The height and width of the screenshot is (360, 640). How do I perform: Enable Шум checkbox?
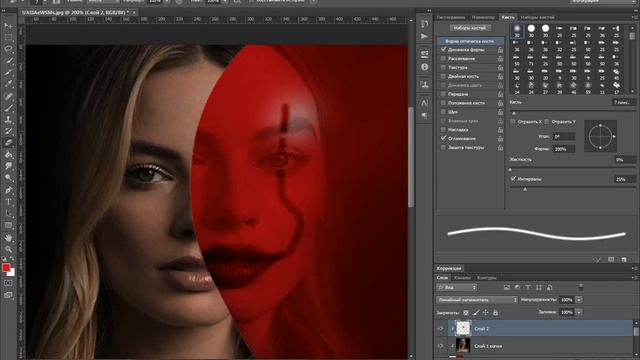(443, 112)
